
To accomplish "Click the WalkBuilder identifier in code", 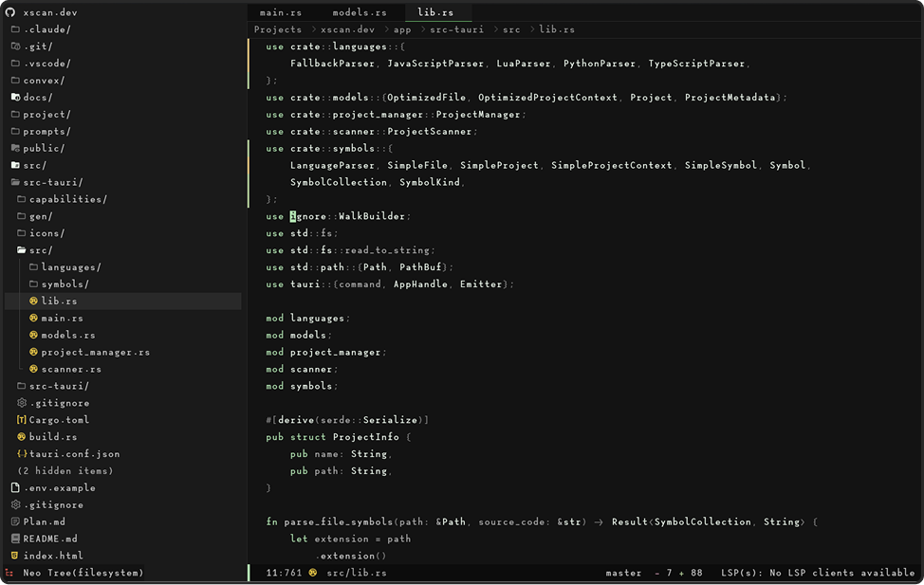I will pyautogui.click(x=372, y=216).
